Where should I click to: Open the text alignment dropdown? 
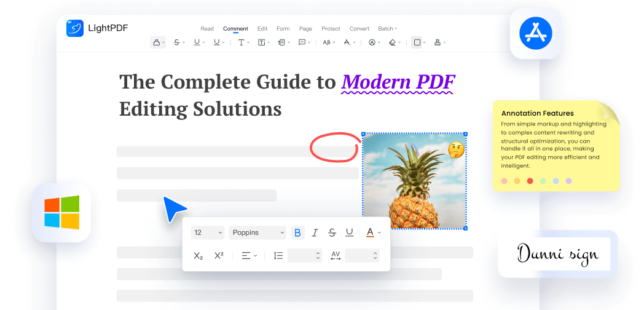pos(249,256)
